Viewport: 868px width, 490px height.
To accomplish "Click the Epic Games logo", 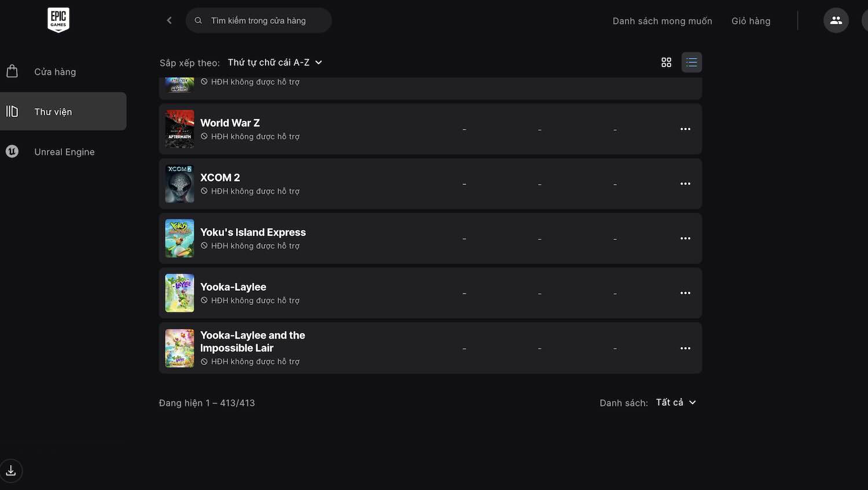I will click(58, 20).
